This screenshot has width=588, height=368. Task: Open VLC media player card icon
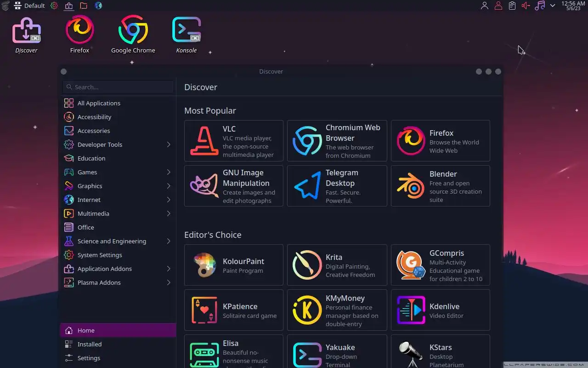point(204,141)
